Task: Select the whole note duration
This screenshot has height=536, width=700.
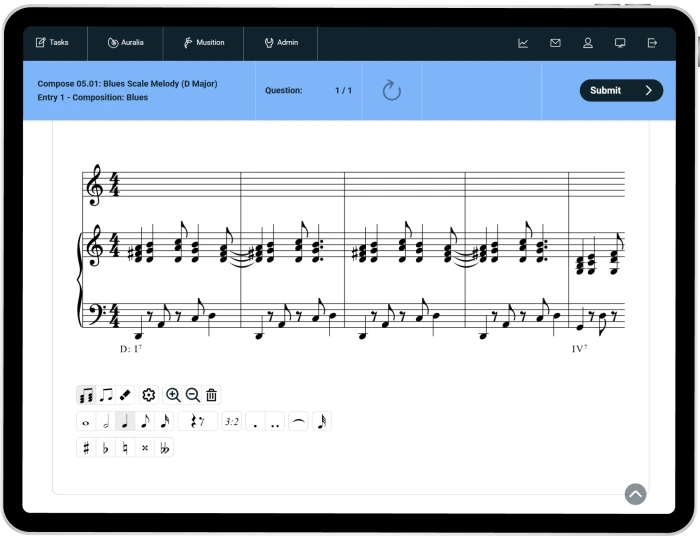Action: (x=86, y=422)
